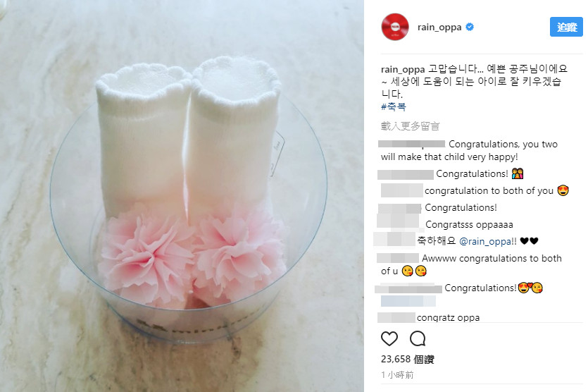Open the @rain_oppa mention in comments
Viewport: 588px width, 392px height.
tap(485, 241)
